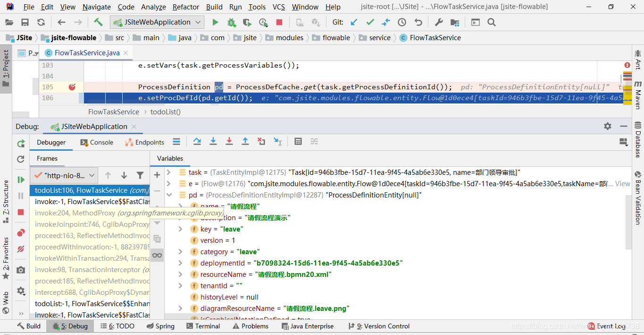644x335 pixels.
Task: Expand the task variable node
Action: tap(169, 172)
